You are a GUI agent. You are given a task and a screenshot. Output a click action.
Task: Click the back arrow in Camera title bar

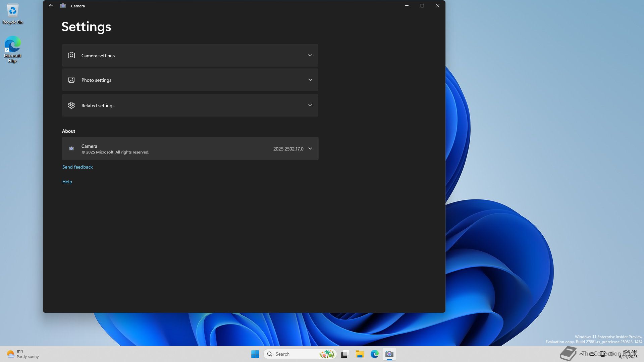(x=51, y=6)
